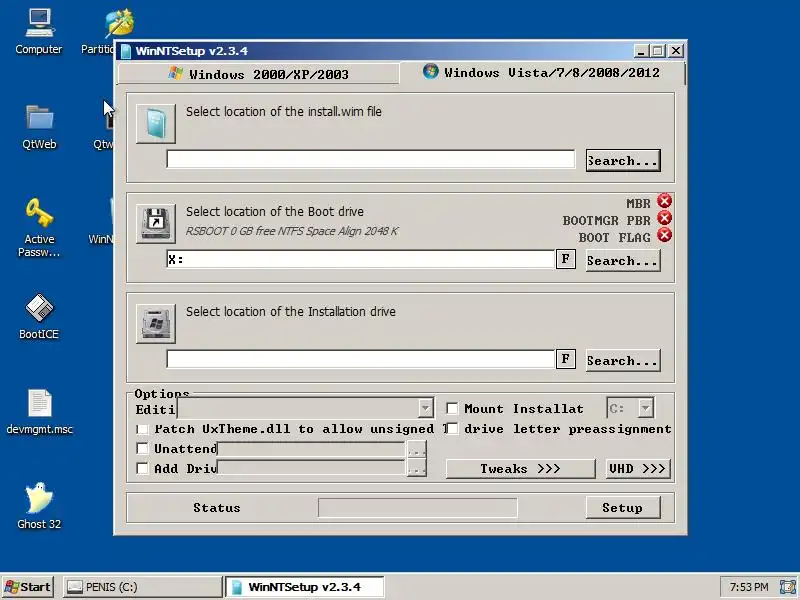Click WinNTSetup v2.3.4 taskbar button
This screenshot has height=600, width=800.
(305, 587)
